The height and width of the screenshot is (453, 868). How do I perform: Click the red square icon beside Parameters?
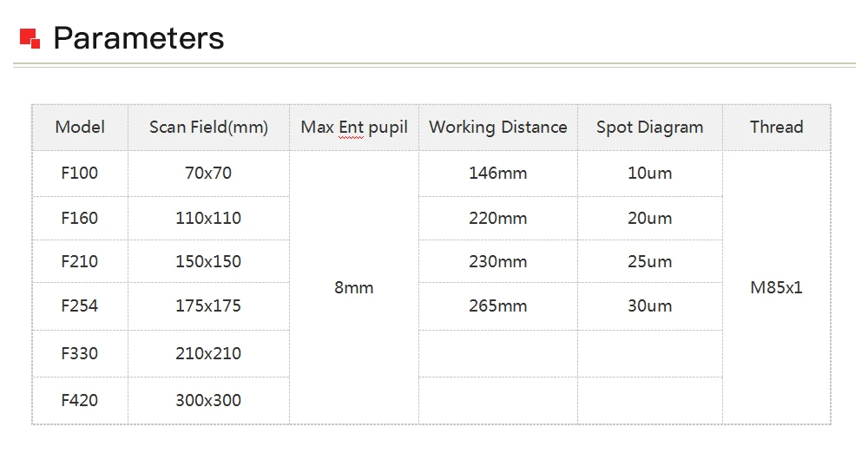click(30, 39)
